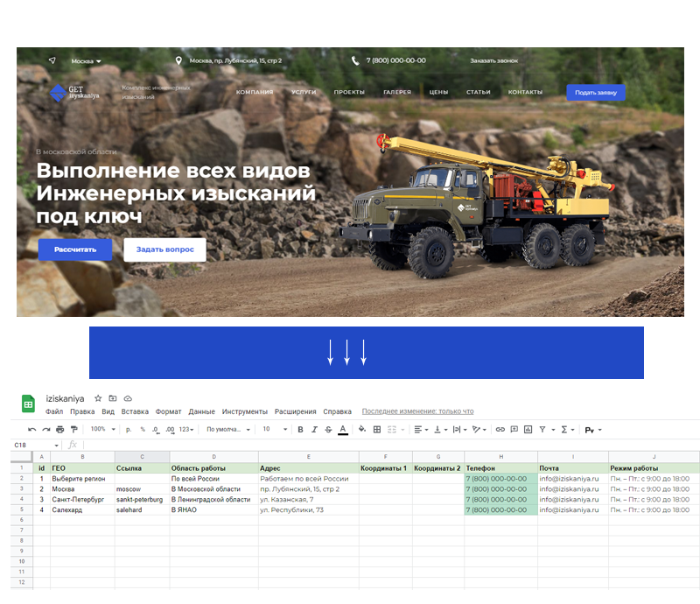The width and height of the screenshot is (700, 604).
Task: Star the iziskaniya spreadsheet
Action: (x=98, y=398)
